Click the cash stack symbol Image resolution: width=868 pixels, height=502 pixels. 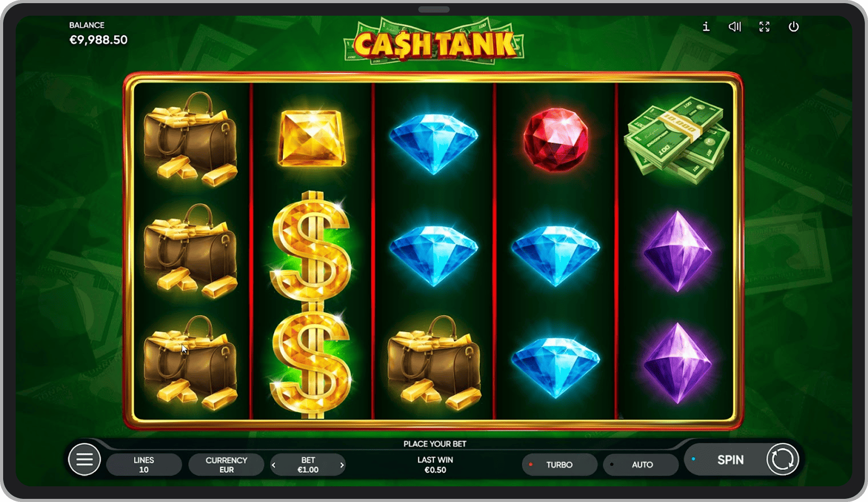point(677,140)
